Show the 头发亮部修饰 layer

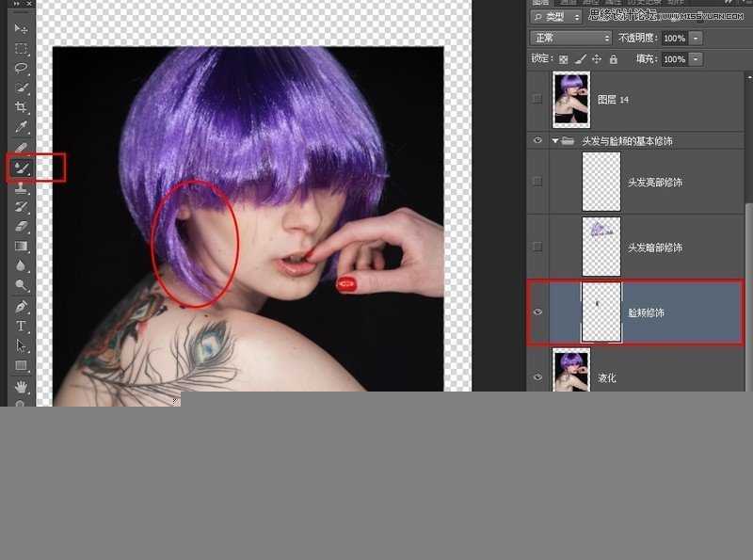(x=537, y=182)
